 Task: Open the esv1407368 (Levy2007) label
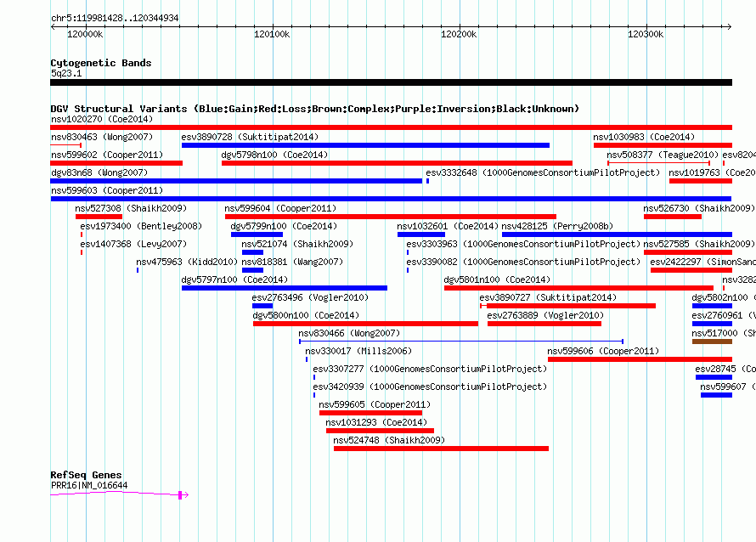[133, 244]
